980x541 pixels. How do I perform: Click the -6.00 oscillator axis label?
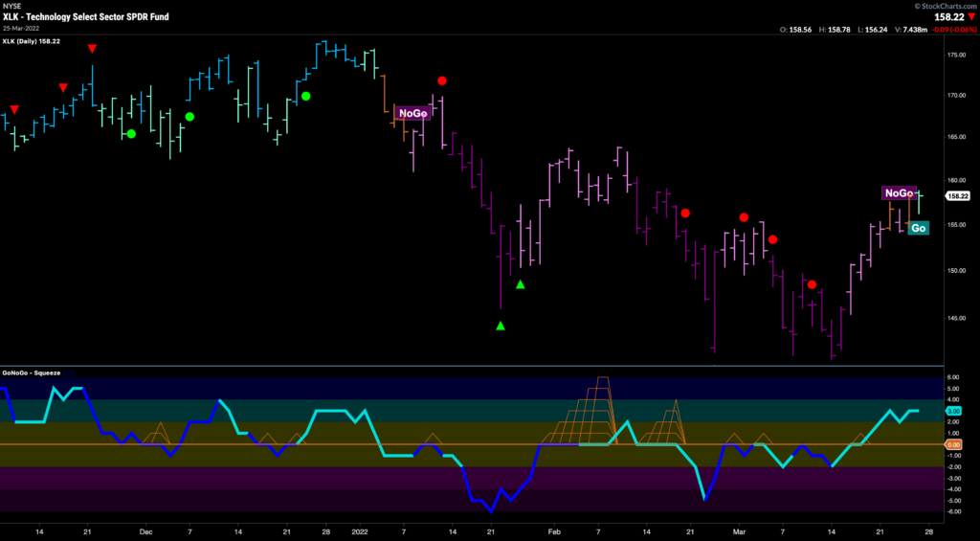point(954,511)
